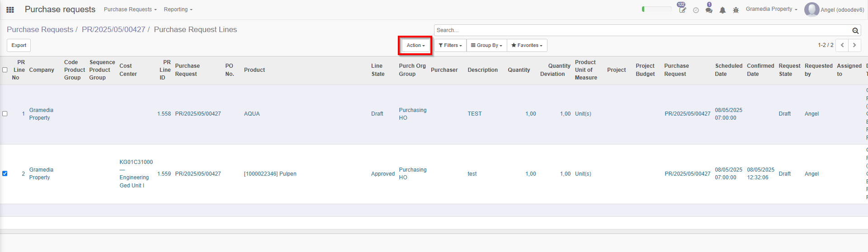Sort by Confirmed Date column header
The image size is (868, 252).
pyautogui.click(x=760, y=70)
